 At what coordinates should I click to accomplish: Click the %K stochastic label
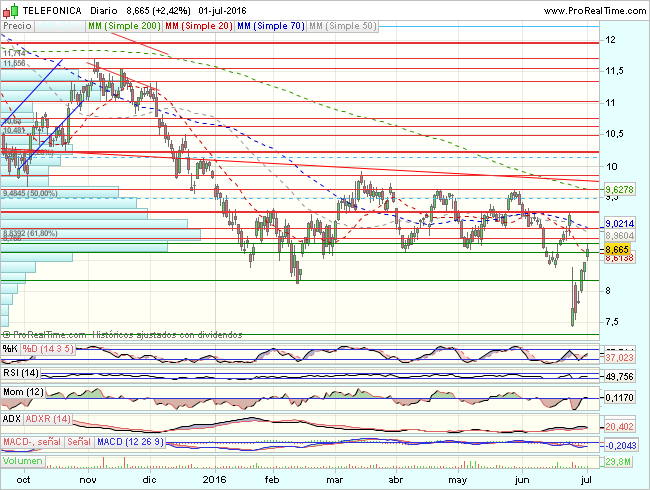9,348
